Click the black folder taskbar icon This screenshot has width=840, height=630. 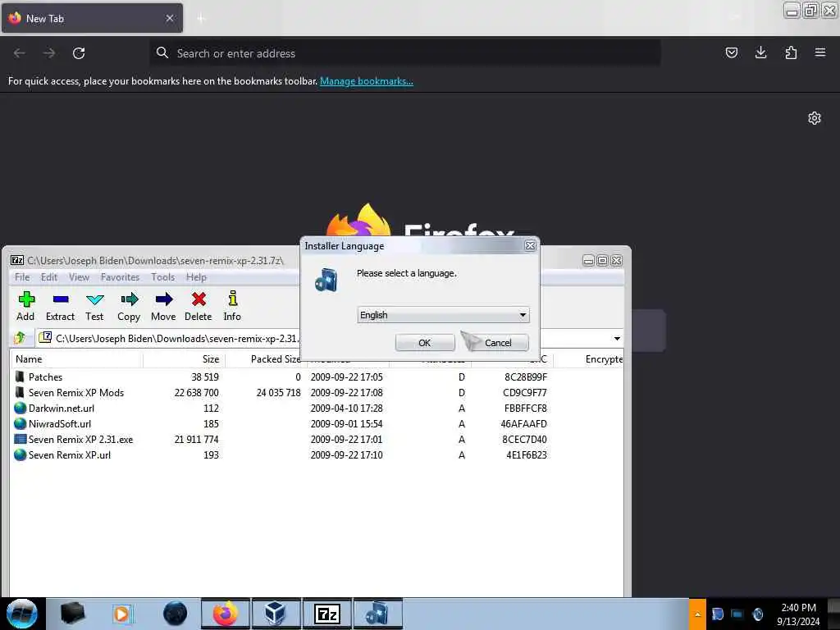click(x=73, y=614)
